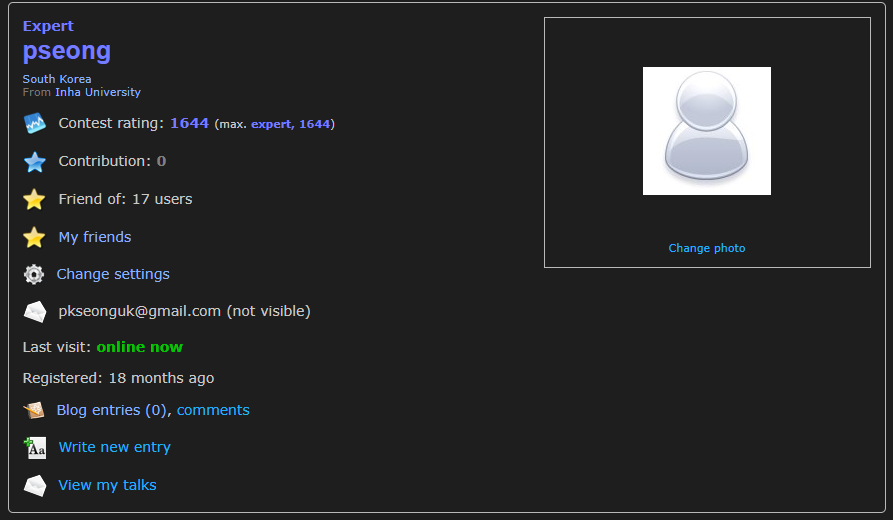Click the pkseonguk@gmail.com email text
This screenshot has height=520, width=893.
point(140,311)
